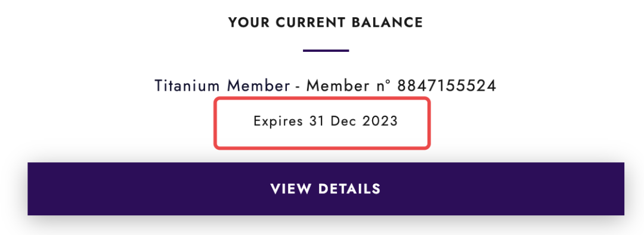Click the left end of purple button
644x235 pixels.
click(45, 188)
